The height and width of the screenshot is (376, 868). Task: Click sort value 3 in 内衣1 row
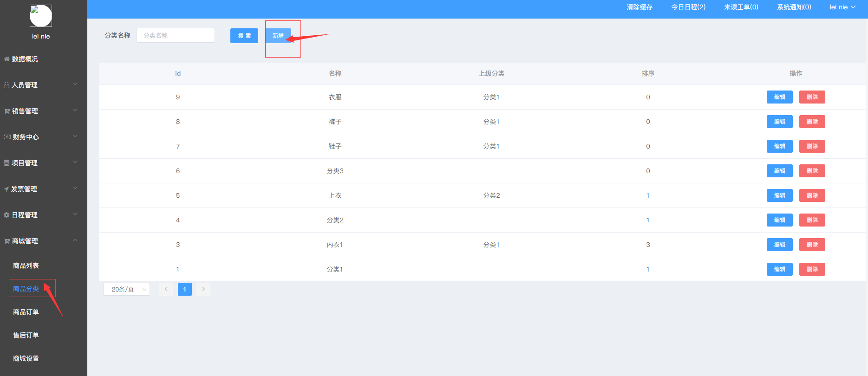pos(648,245)
